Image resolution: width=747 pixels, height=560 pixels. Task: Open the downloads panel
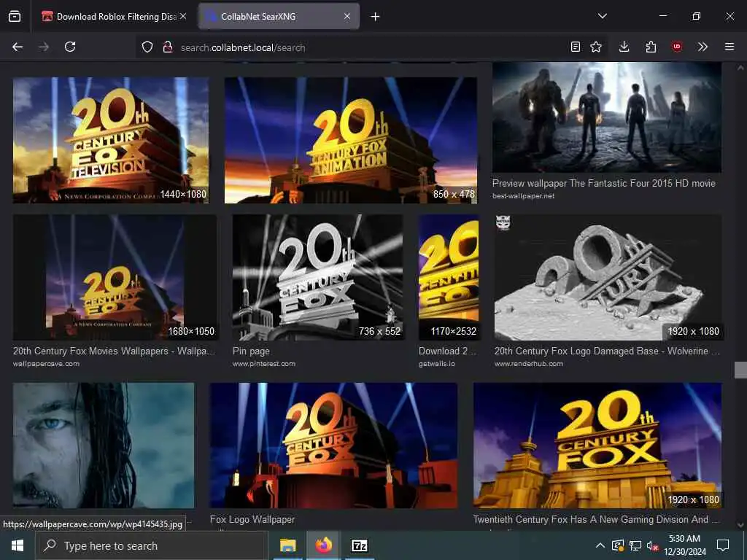click(624, 47)
